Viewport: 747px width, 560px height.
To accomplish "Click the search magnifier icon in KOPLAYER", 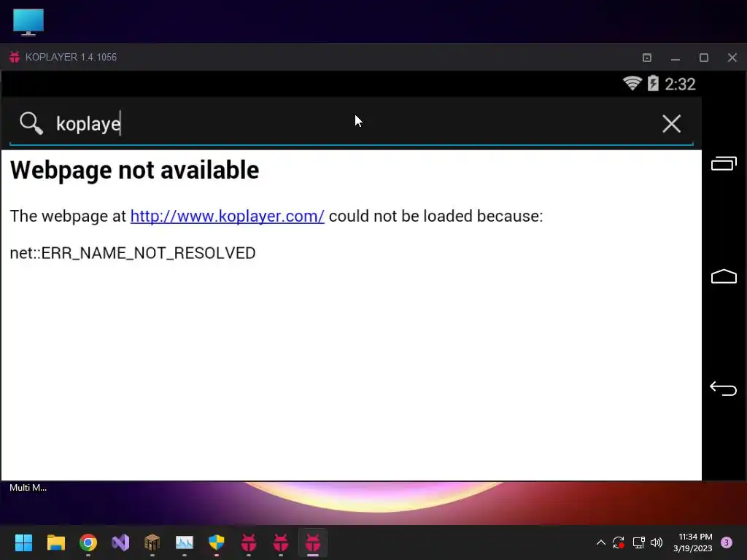I will [31, 123].
